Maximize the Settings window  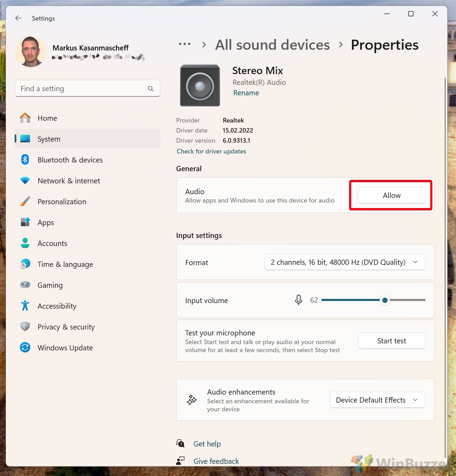tap(411, 14)
